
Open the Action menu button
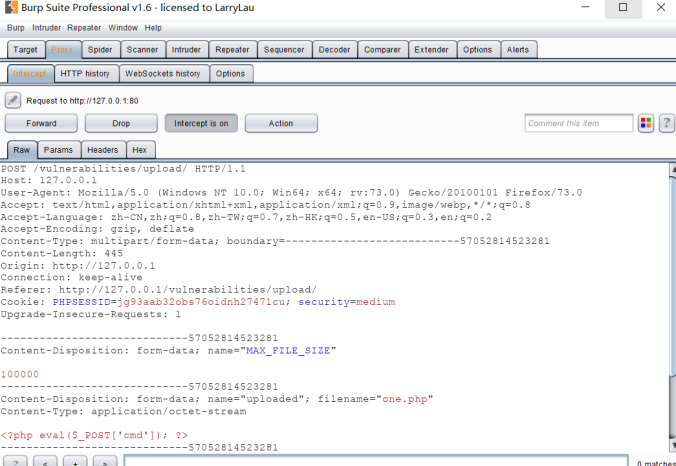point(281,124)
